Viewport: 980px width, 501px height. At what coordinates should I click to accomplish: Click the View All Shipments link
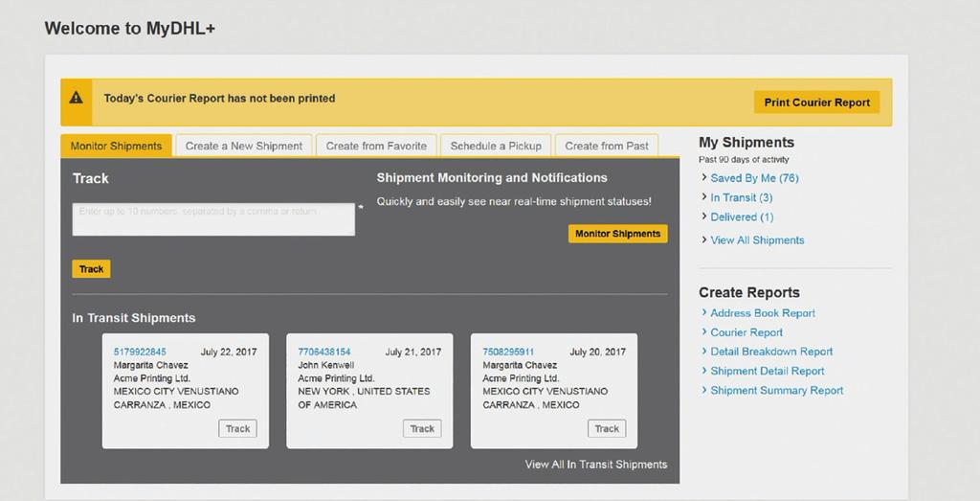point(758,240)
